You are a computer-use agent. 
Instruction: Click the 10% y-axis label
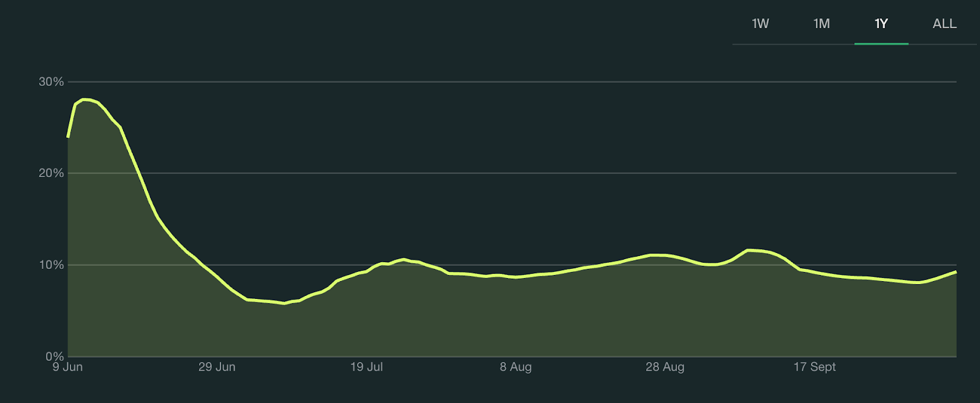tap(51, 265)
